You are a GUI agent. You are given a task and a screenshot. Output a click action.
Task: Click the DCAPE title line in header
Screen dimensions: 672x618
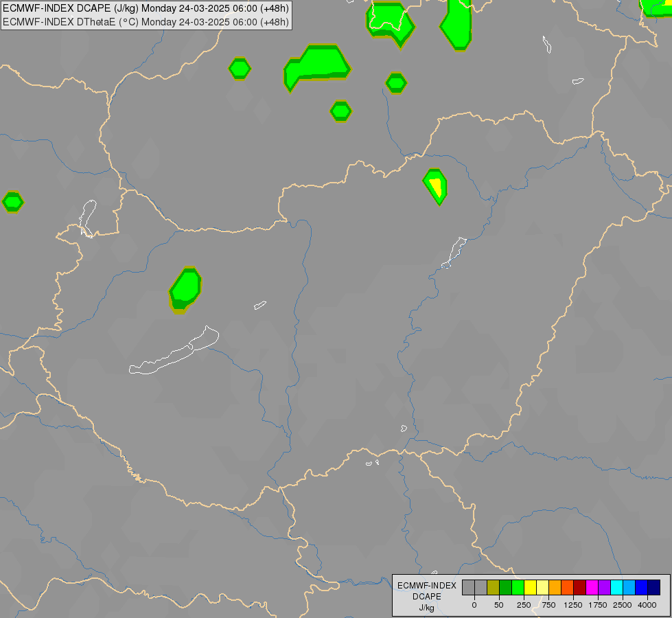point(146,8)
